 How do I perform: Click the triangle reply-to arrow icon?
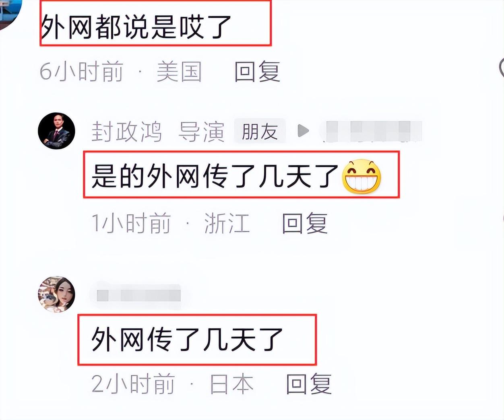(x=303, y=131)
